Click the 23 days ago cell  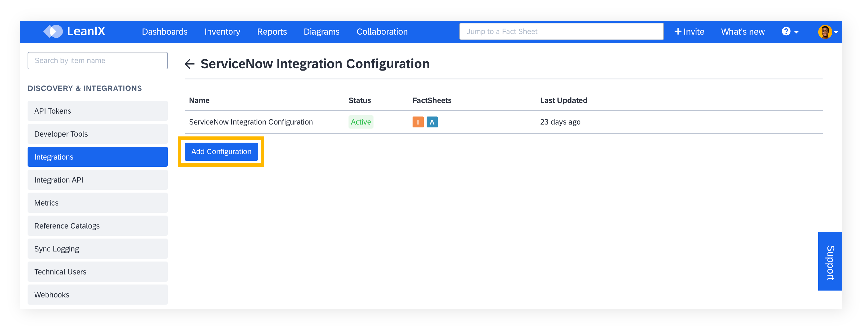coord(560,122)
